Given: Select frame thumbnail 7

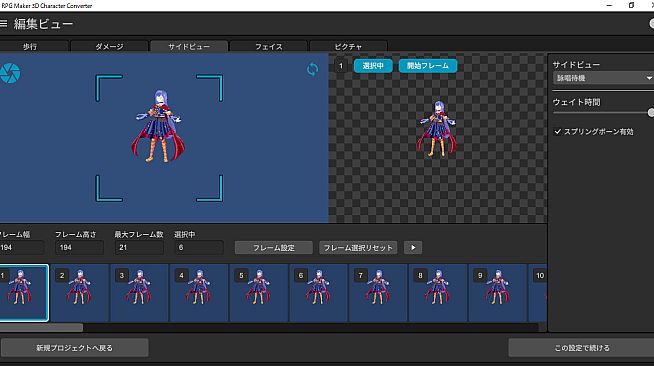Looking at the screenshot, I should [x=377, y=293].
